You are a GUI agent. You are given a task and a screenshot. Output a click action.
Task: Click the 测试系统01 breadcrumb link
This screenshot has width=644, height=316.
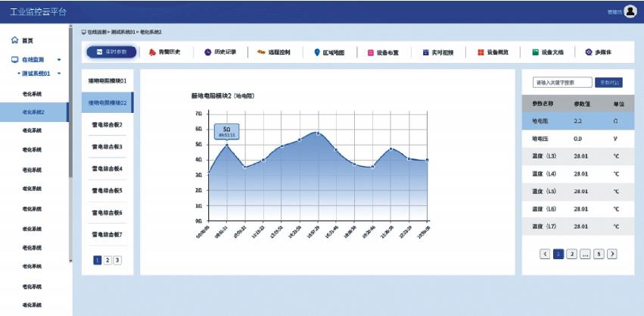123,32
